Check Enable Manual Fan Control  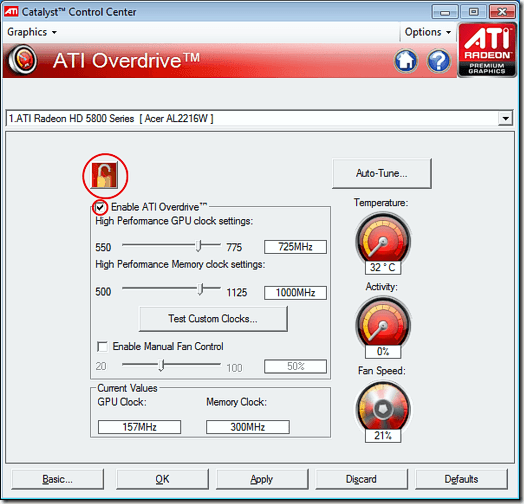tap(102, 347)
